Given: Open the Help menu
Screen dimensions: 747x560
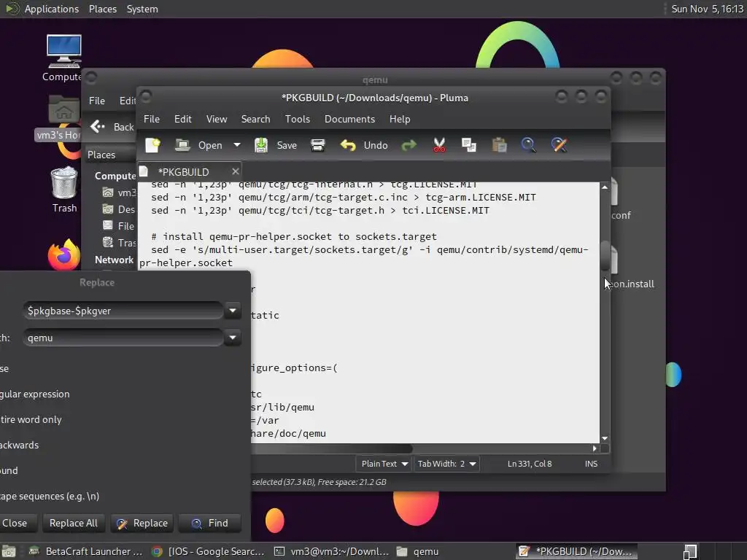Looking at the screenshot, I should pos(399,119).
